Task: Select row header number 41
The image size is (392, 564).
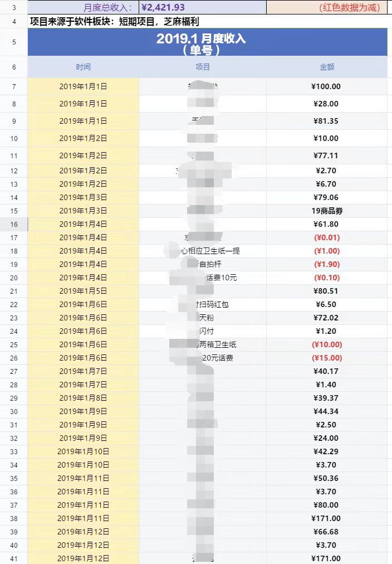Action: 14,558
